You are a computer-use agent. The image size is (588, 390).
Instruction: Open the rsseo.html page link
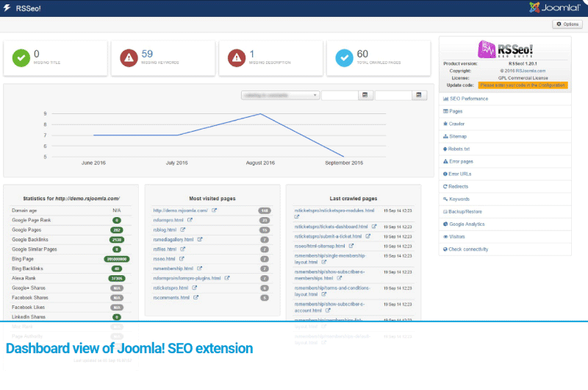coord(164,259)
